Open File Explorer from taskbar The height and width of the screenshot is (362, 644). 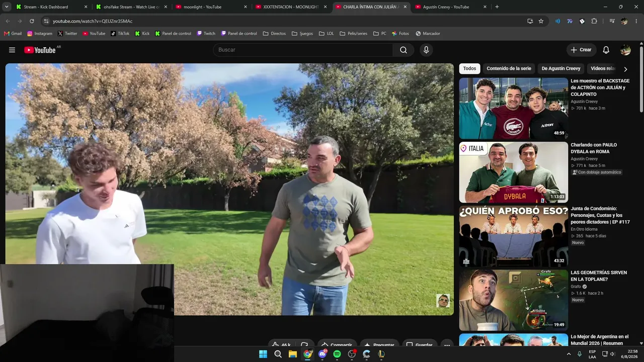pyautogui.click(x=292, y=354)
